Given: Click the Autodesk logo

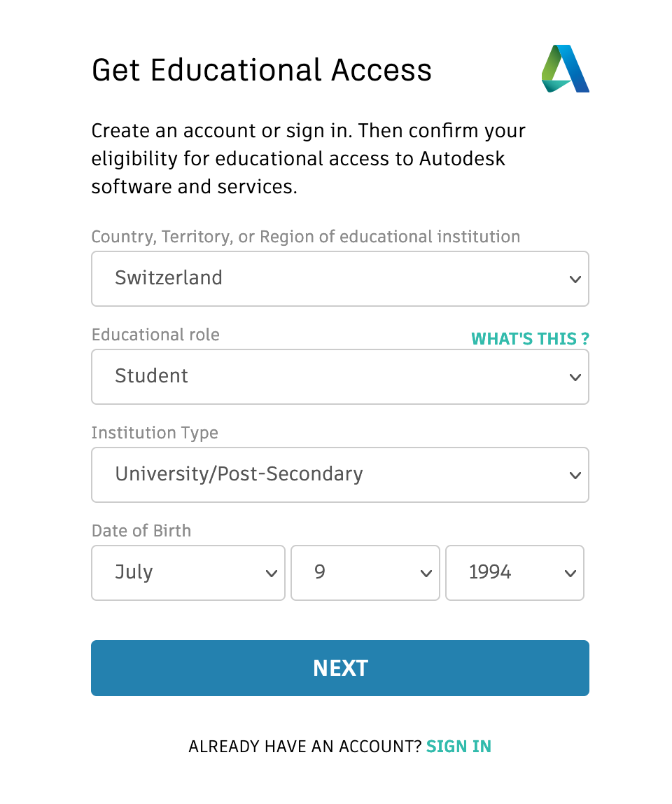Looking at the screenshot, I should [566, 69].
